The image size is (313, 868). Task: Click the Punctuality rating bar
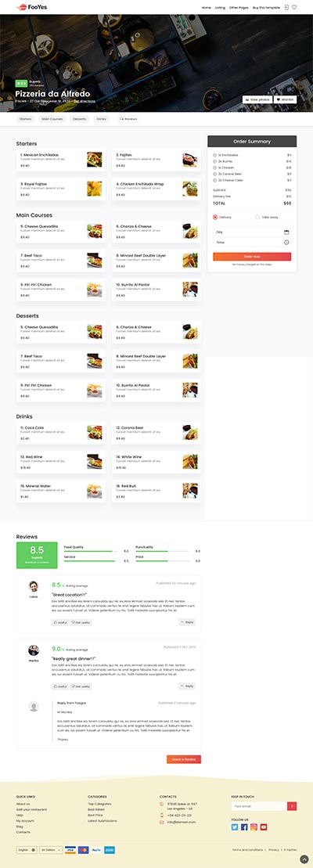coord(162,551)
